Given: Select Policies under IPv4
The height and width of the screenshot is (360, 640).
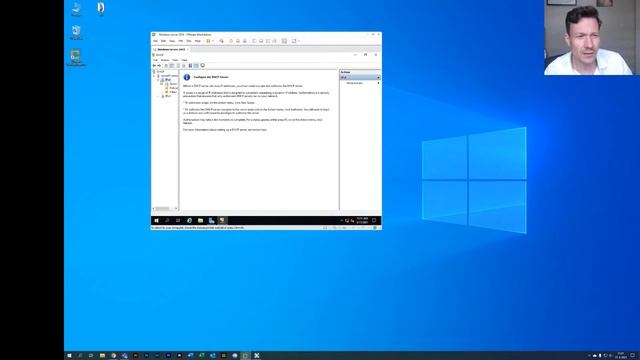Looking at the screenshot, I should (x=172, y=88).
